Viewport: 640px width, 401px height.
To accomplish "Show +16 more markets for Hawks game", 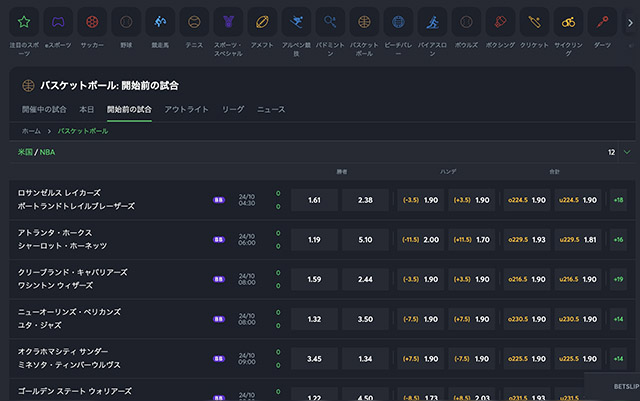I will tap(618, 240).
